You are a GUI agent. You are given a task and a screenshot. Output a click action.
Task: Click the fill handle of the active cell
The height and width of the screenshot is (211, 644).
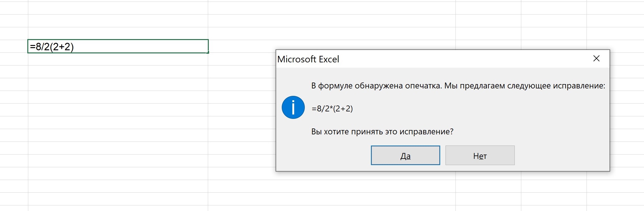[208, 52]
